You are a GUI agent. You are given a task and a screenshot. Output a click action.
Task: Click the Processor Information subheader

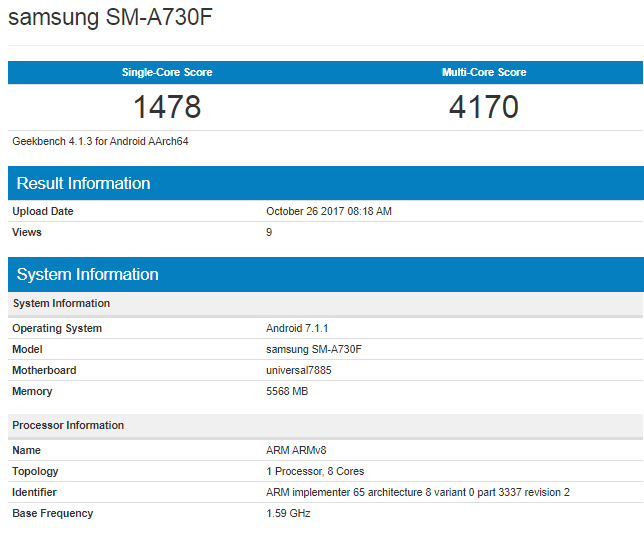click(68, 425)
